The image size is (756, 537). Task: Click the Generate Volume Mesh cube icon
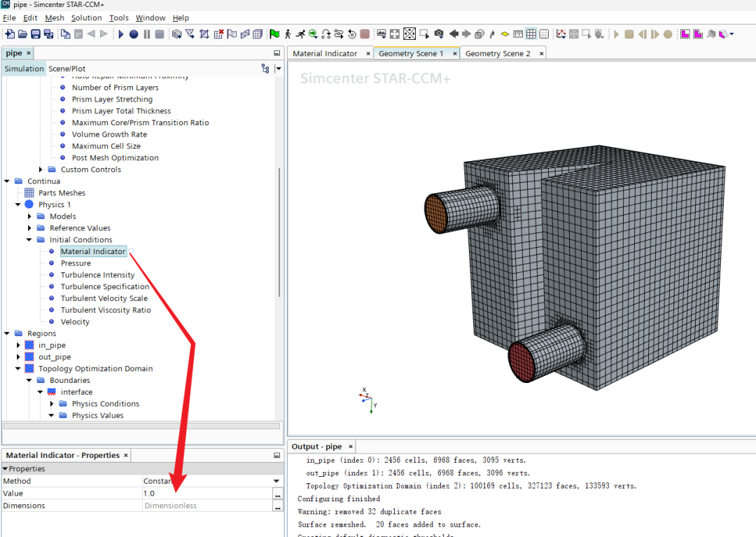point(258,34)
